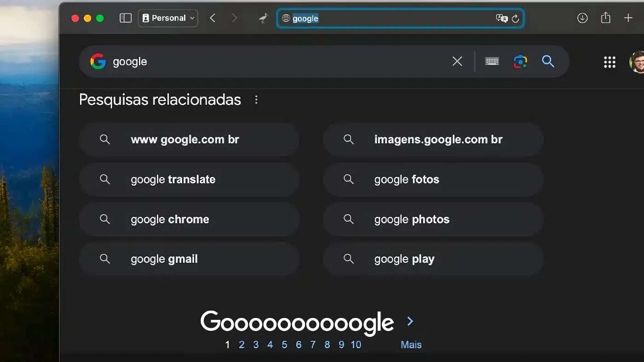Clear the Google search box text

457,61
